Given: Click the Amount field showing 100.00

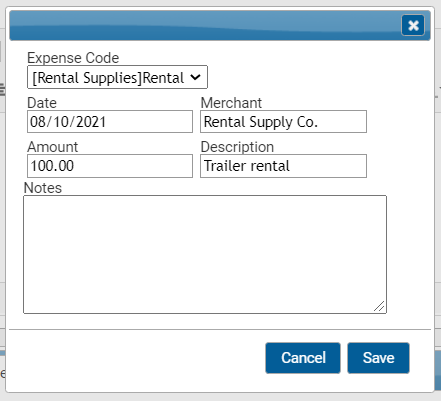Looking at the screenshot, I should (x=110, y=166).
